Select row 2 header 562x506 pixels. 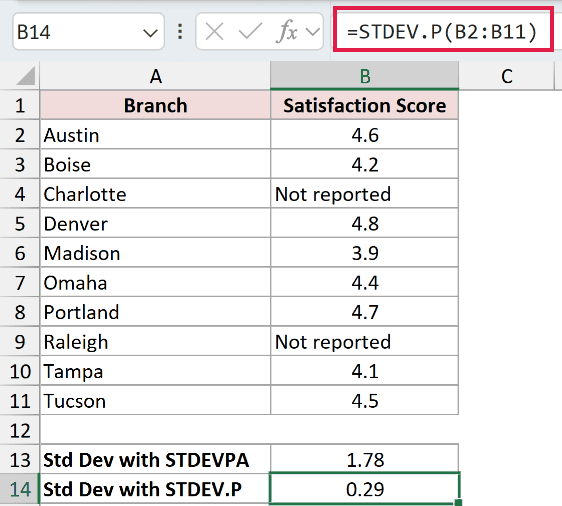pos(20,135)
